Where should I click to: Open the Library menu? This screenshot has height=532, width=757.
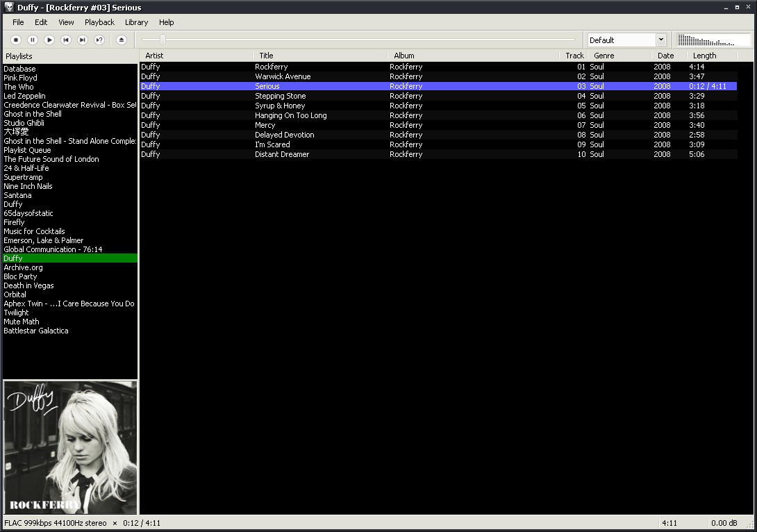point(136,22)
